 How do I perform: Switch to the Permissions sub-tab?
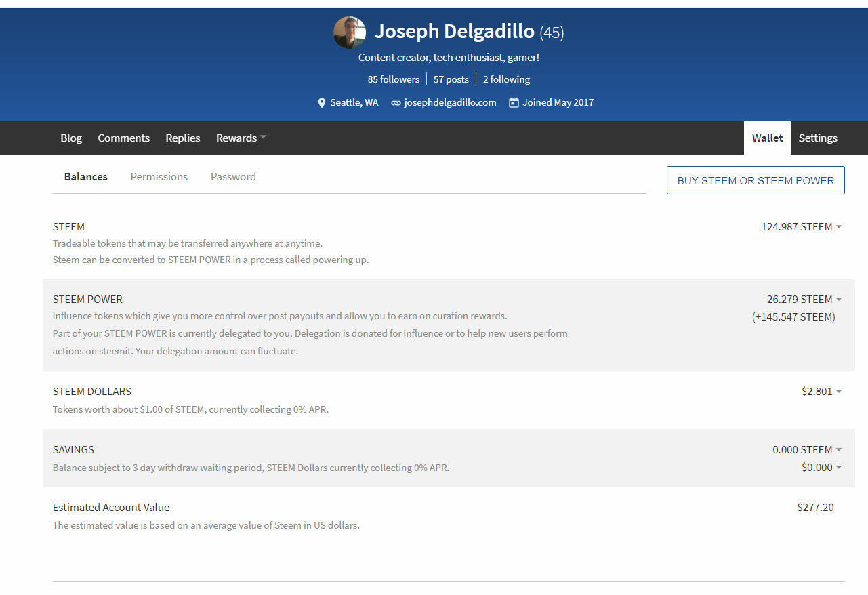coord(159,176)
